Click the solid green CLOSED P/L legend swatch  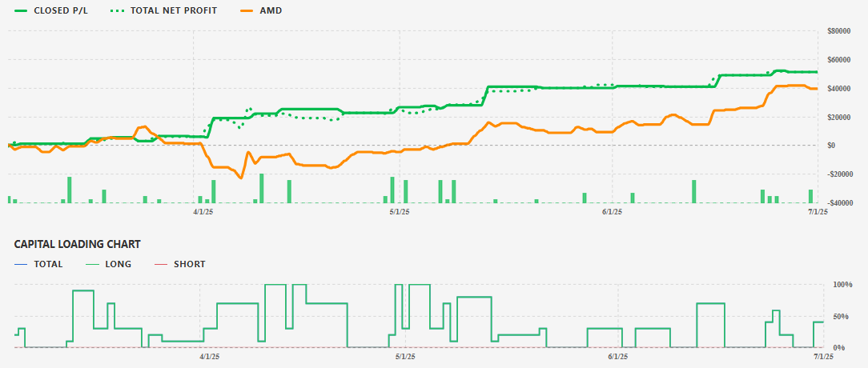click(x=20, y=10)
